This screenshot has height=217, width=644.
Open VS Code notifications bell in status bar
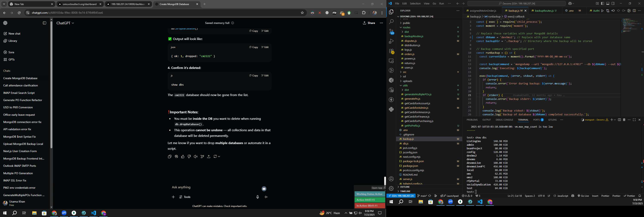640,196
